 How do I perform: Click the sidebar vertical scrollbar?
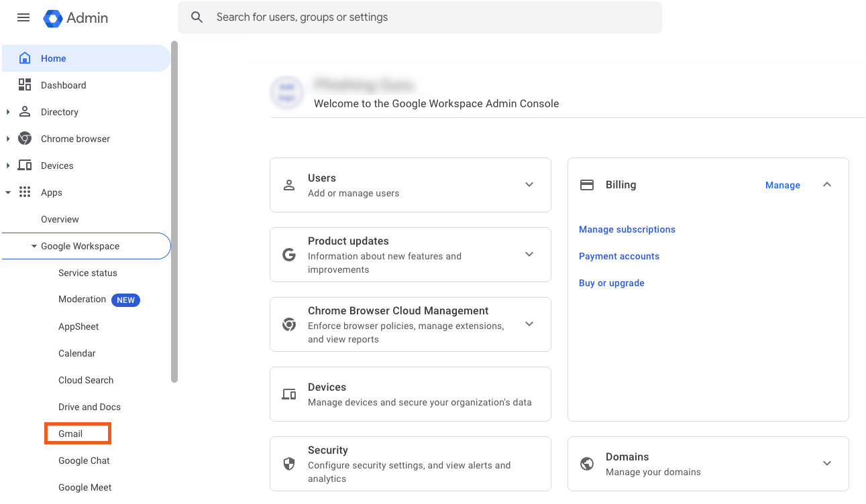point(174,212)
